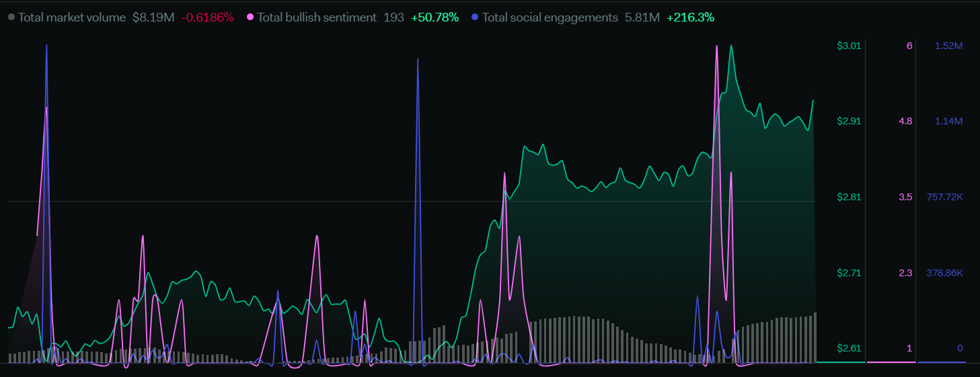Click the +216.3% engagements change
This screenshot has height=377, width=980.
pyautogui.click(x=690, y=17)
